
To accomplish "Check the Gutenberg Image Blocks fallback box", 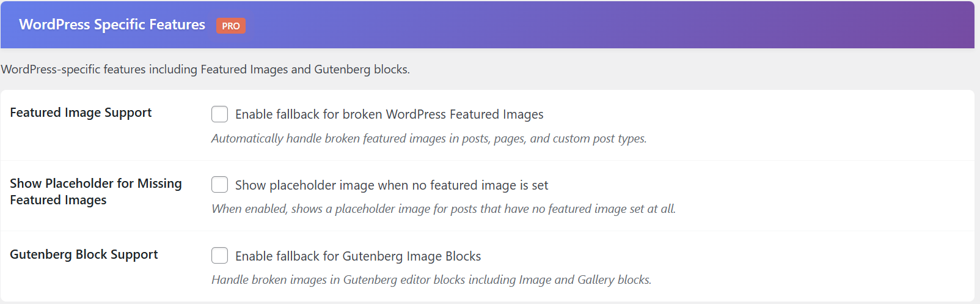I will pyautogui.click(x=219, y=256).
